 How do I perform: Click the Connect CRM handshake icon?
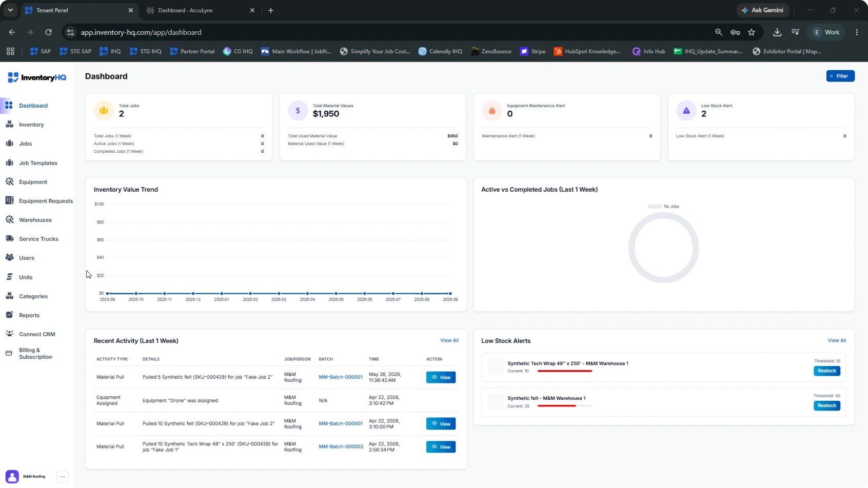[x=9, y=334]
